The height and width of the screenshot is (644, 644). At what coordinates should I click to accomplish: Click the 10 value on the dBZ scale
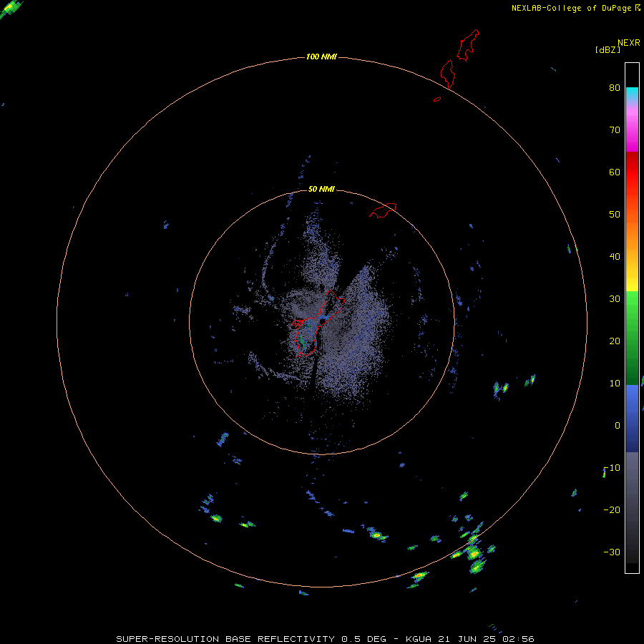click(615, 384)
